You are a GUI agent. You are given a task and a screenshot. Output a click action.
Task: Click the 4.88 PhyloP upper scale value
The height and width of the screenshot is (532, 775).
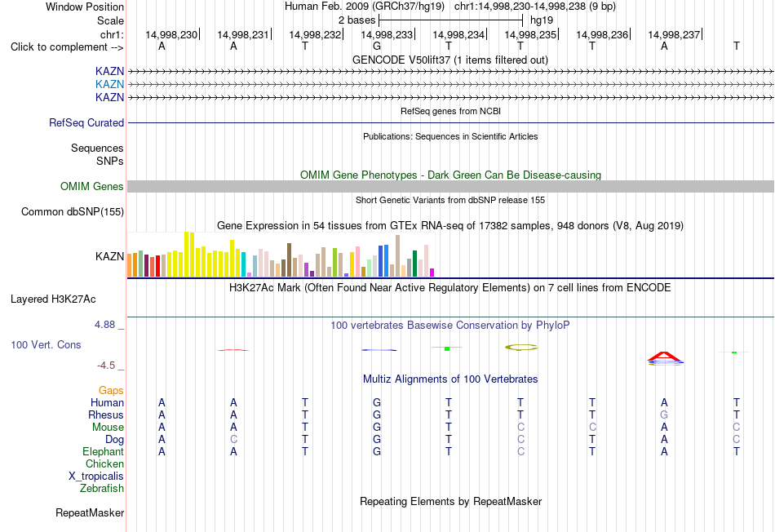tap(104, 325)
